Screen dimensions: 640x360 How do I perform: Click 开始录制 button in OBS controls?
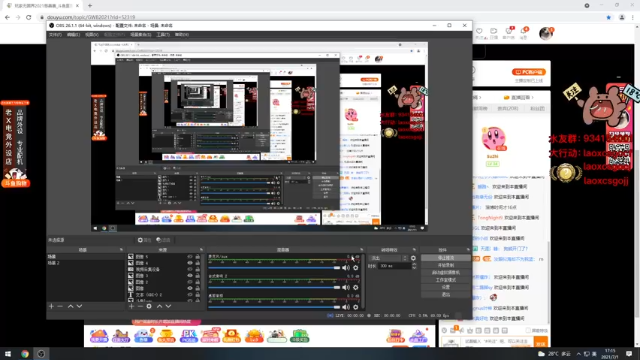pyautogui.click(x=445, y=265)
